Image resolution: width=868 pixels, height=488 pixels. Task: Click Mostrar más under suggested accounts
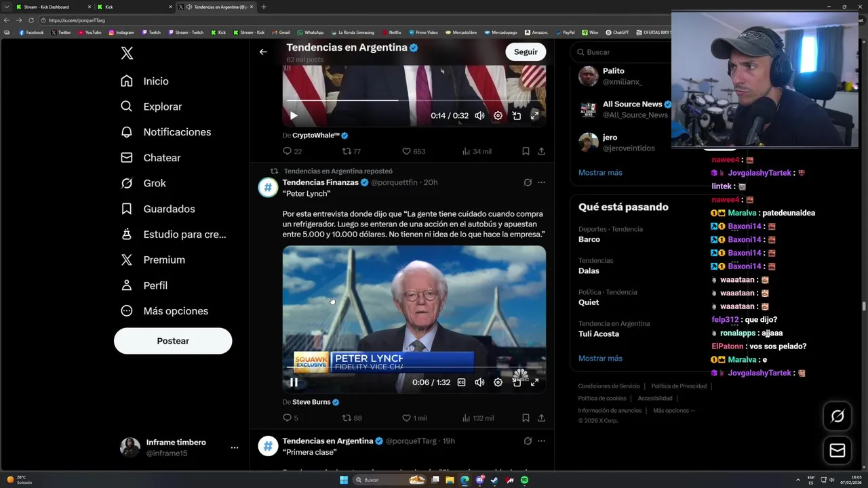pyautogui.click(x=600, y=173)
